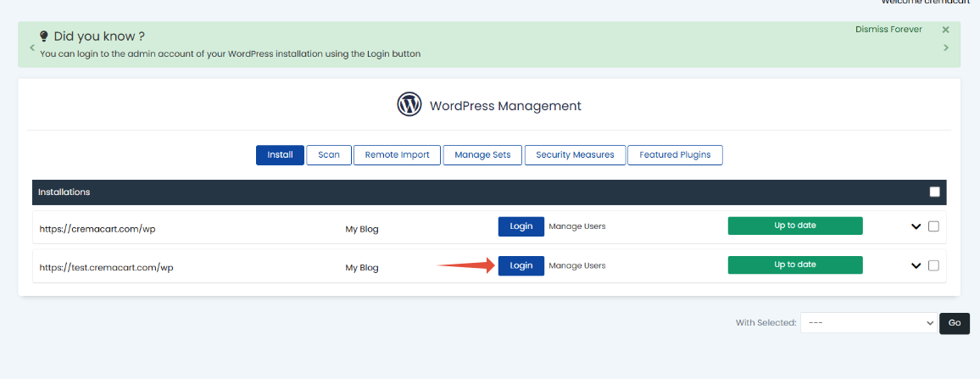
Task: Tick the checkbox for cremacart.com/wp row
Action: tap(933, 226)
